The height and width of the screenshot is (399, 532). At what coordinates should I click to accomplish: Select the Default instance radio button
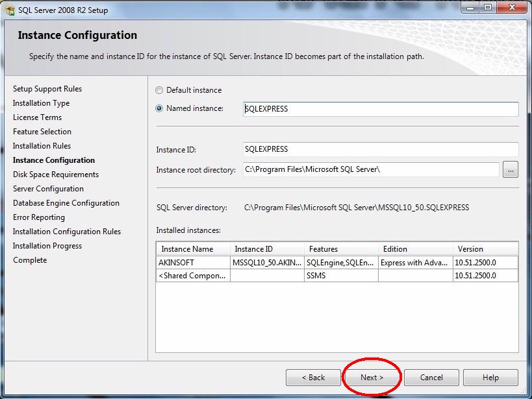coord(158,90)
